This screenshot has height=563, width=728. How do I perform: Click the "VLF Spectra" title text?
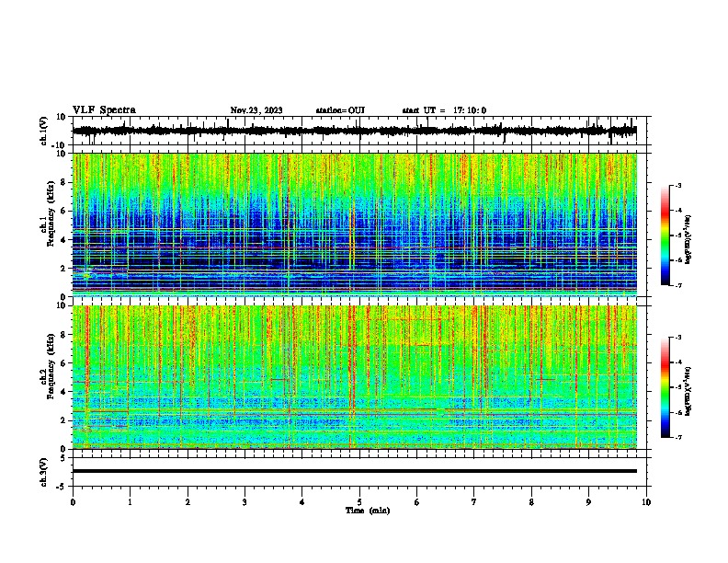(x=104, y=110)
